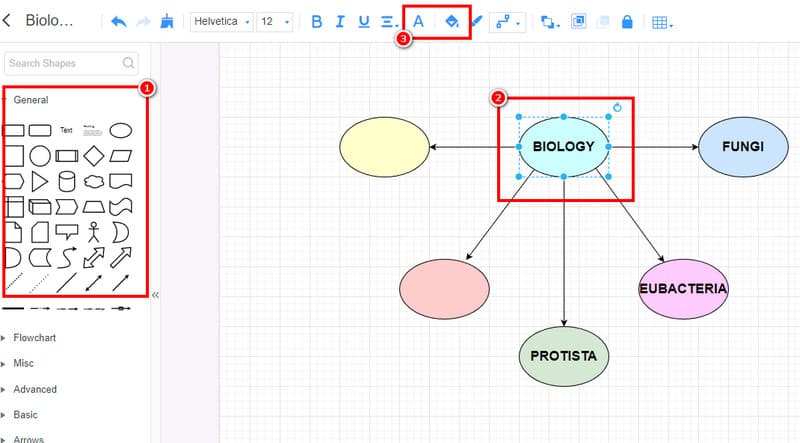Open the font size 12 dropdown
Screen dimensions: 800x443
(x=274, y=21)
